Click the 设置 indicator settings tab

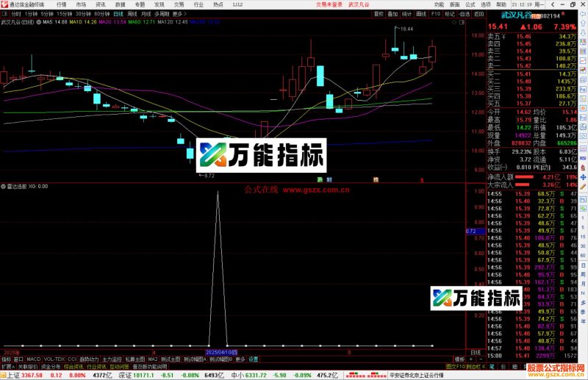[x=254, y=359]
